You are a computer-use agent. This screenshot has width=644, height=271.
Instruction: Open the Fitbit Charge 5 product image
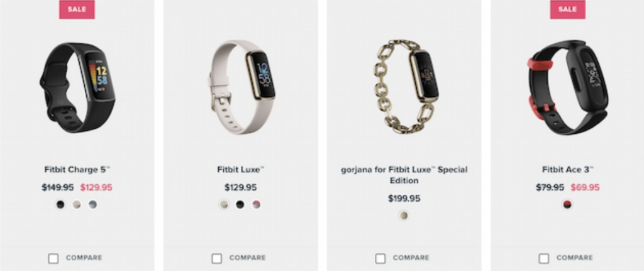(77, 87)
